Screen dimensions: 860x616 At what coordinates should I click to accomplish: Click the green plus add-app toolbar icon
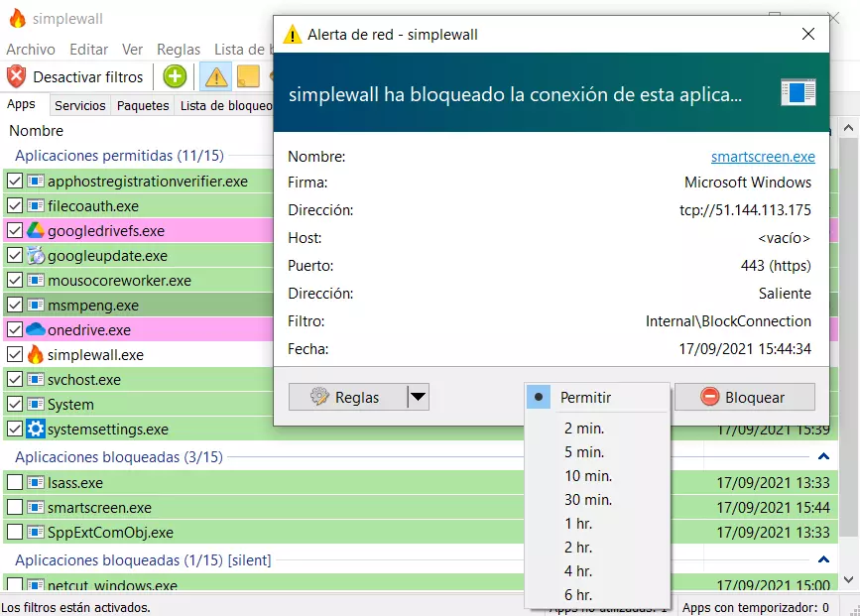pos(175,76)
